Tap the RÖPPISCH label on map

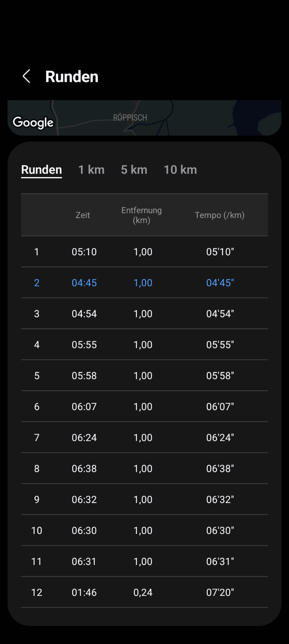click(130, 118)
